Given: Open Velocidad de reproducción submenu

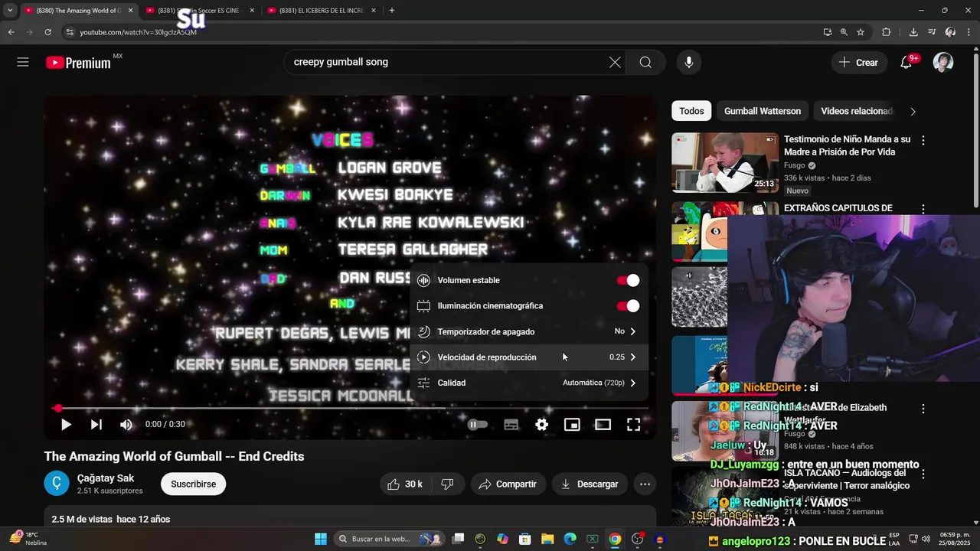Looking at the screenshot, I should (x=529, y=357).
